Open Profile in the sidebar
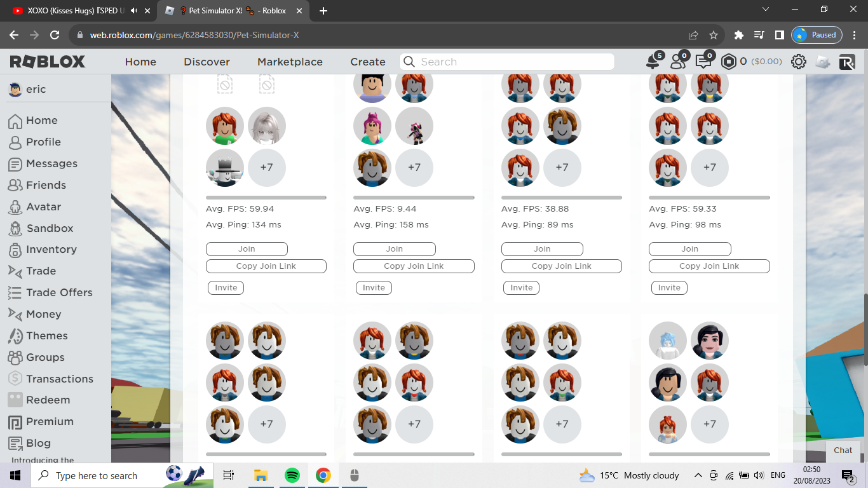Screen dimensions: 868x488 43,142
